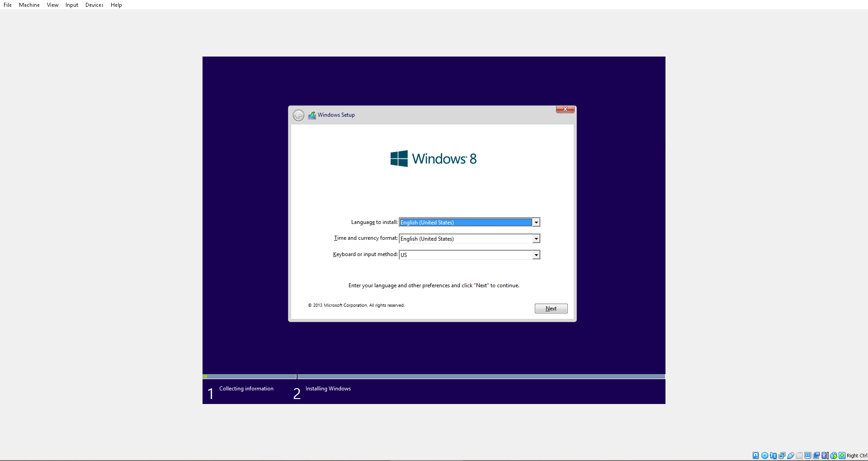This screenshot has width=868, height=461.
Task: Click the Microsoft copyright notice text
Action: coord(356,305)
